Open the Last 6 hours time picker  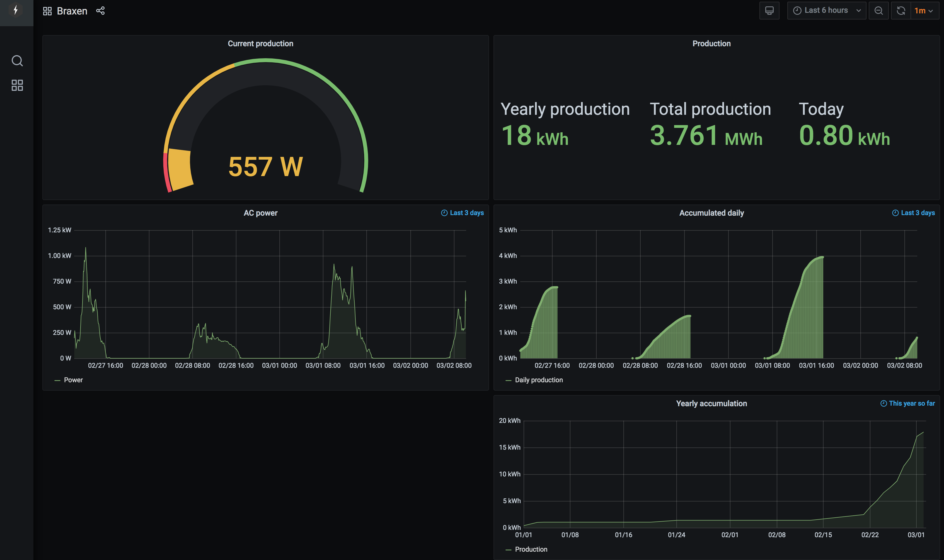click(x=826, y=11)
